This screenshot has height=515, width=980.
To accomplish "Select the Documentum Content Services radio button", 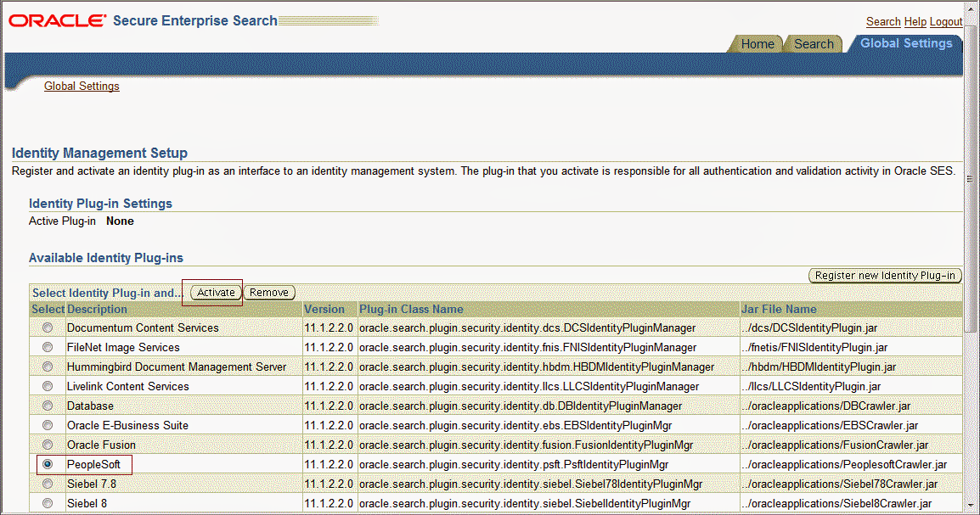I will pyautogui.click(x=48, y=327).
